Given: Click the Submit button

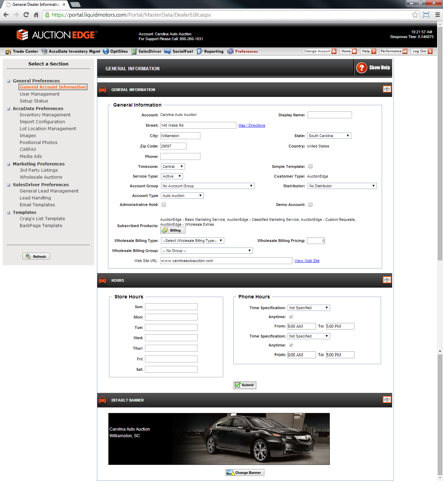Looking at the screenshot, I should 245,385.
